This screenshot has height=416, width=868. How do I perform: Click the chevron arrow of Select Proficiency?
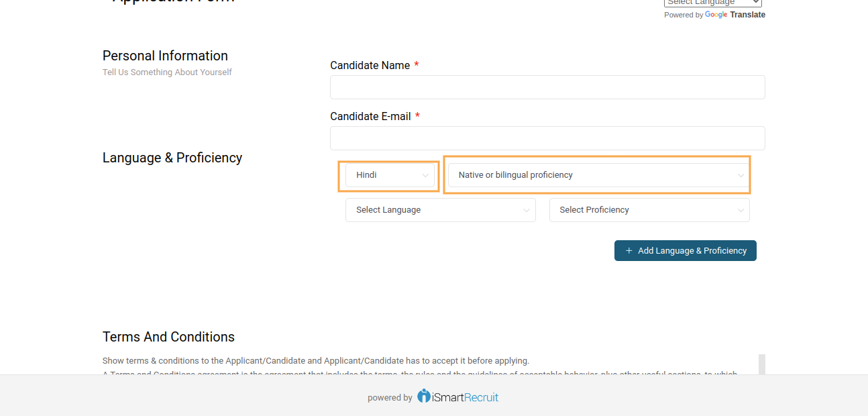[x=741, y=210]
